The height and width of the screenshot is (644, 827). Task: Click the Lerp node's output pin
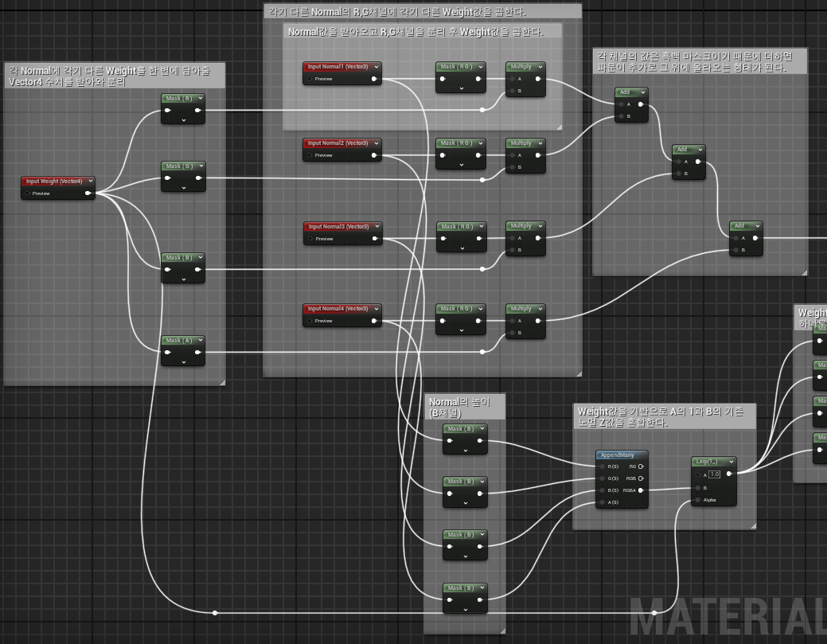[x=729, y=474]
